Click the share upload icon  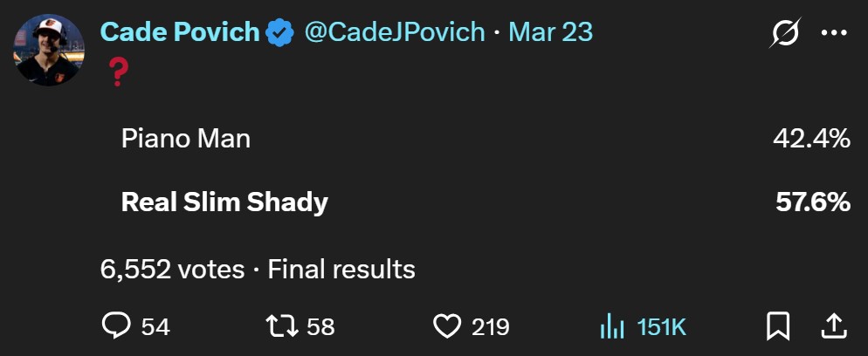point(834,326)
